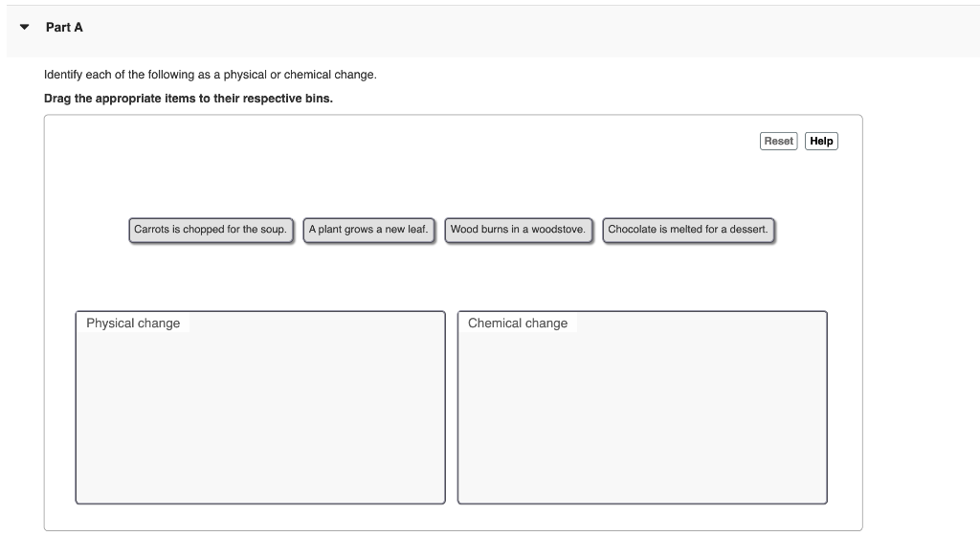Click the Reset button
Image resolution: width=980 pixels, height=536 pixels.
coord(778,142)
